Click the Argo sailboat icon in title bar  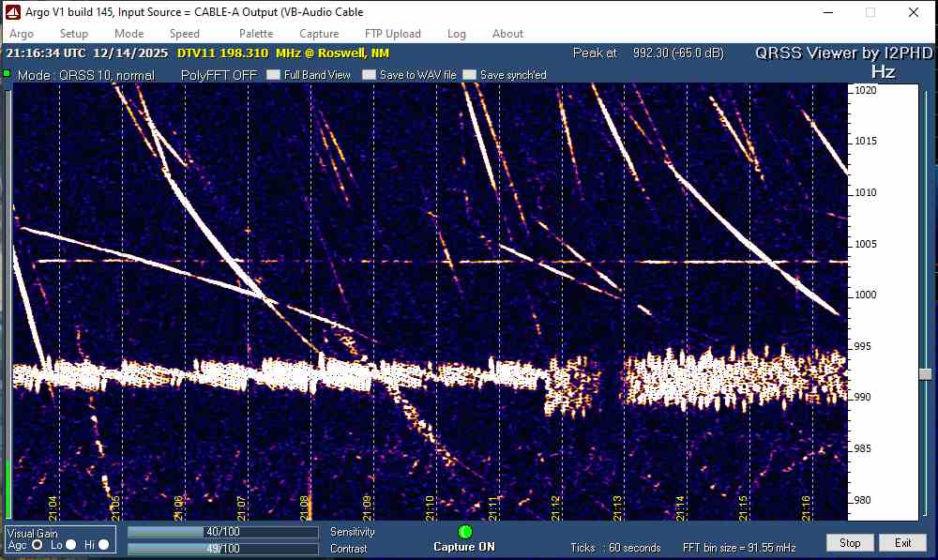[13, 12]
